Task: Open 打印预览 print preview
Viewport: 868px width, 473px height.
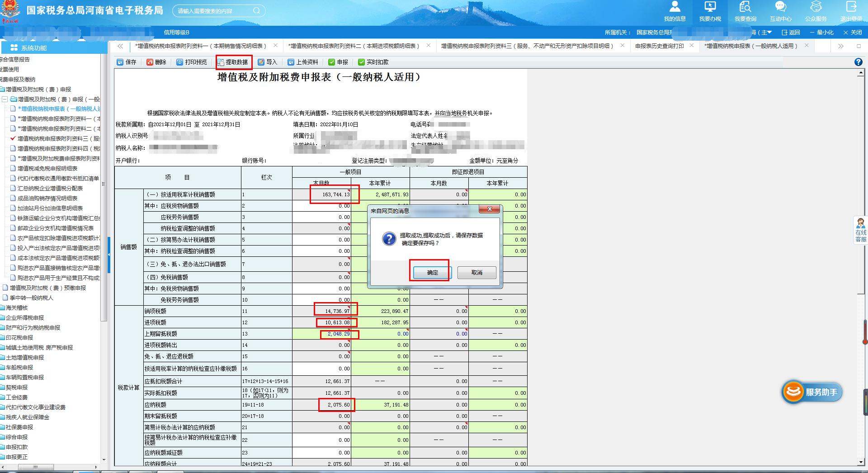Action: 192,62
